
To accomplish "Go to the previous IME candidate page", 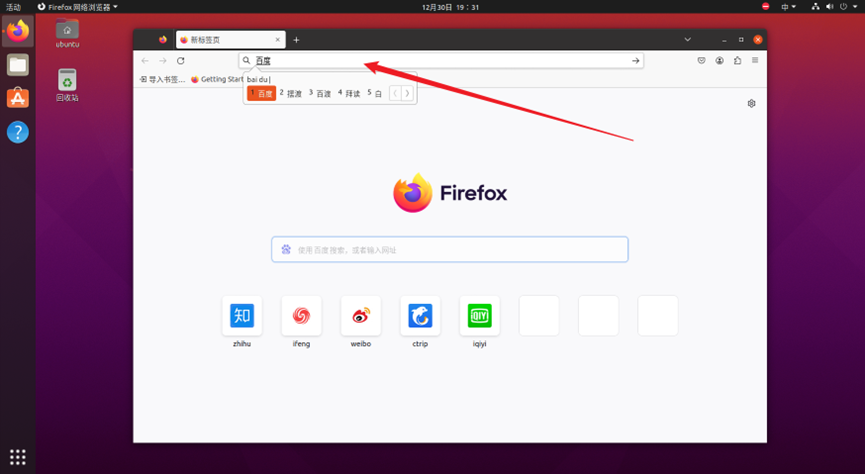I will (x=395, y=93).
